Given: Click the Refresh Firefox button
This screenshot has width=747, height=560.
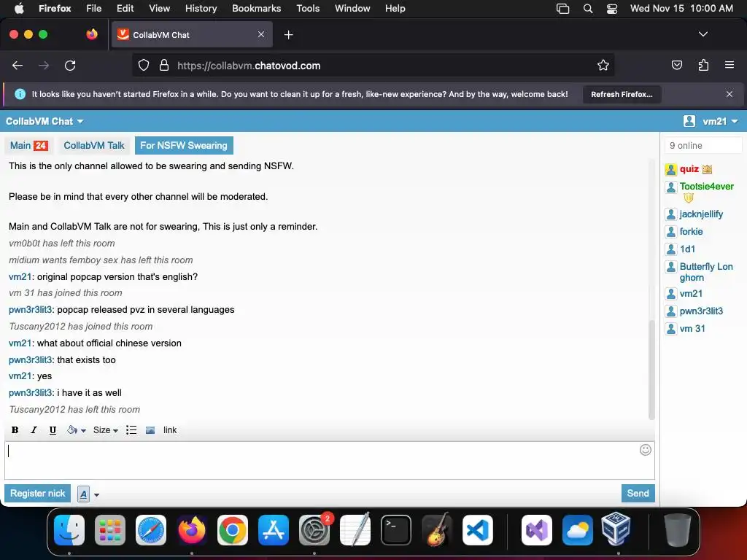Looking at the screenshot, I should point(622,94).
